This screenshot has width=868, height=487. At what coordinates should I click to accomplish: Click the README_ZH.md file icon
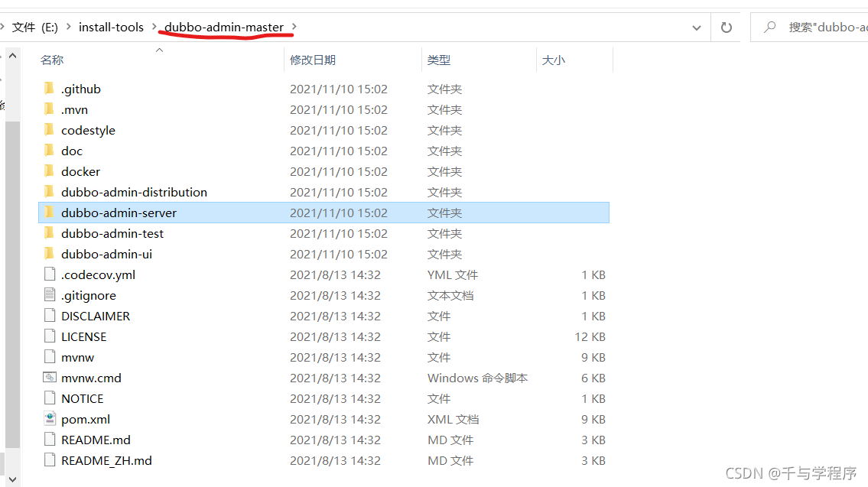tap(50, 460)
